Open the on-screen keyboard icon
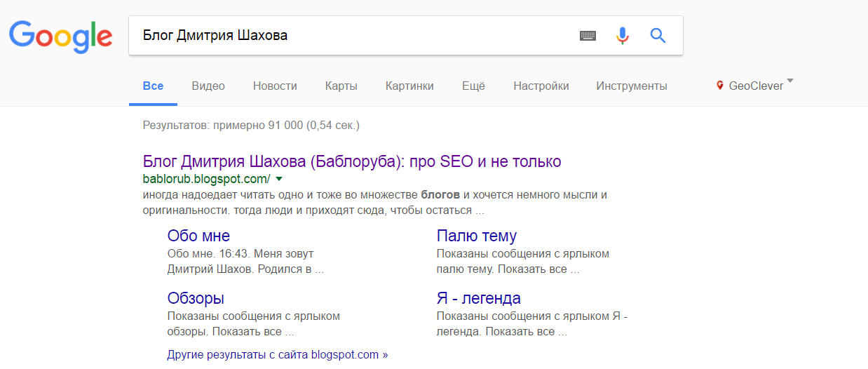868x369 pixels. click(588, 35)
